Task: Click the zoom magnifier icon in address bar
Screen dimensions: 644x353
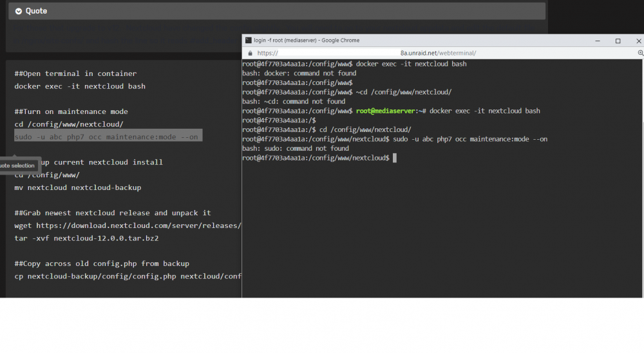Action: (x=640, y=53)
